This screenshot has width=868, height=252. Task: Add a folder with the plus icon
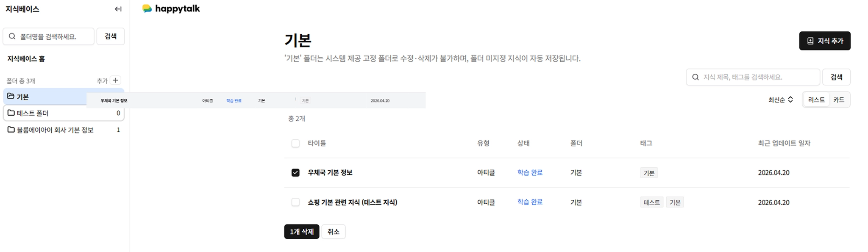tap(115, 80)
